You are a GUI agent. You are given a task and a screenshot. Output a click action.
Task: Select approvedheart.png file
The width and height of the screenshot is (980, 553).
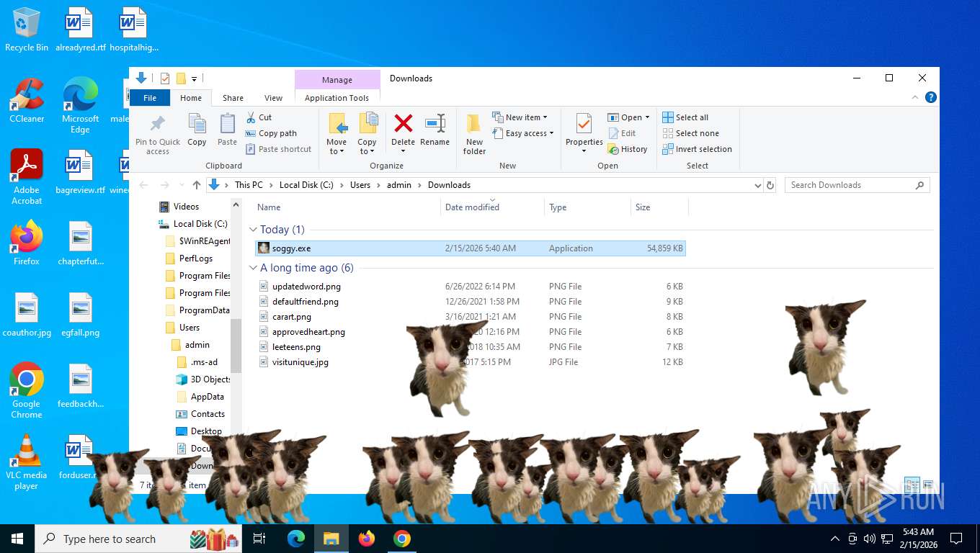pos(471,332)
